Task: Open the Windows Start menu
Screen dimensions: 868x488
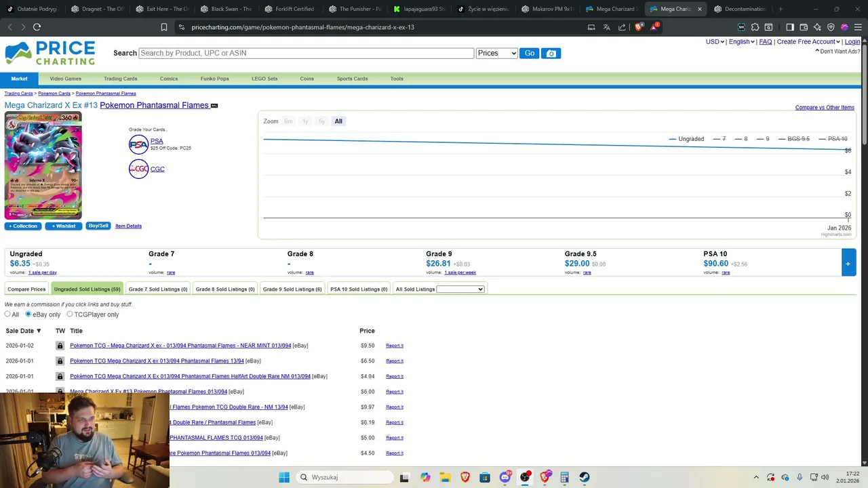Action: click(284, 477)
